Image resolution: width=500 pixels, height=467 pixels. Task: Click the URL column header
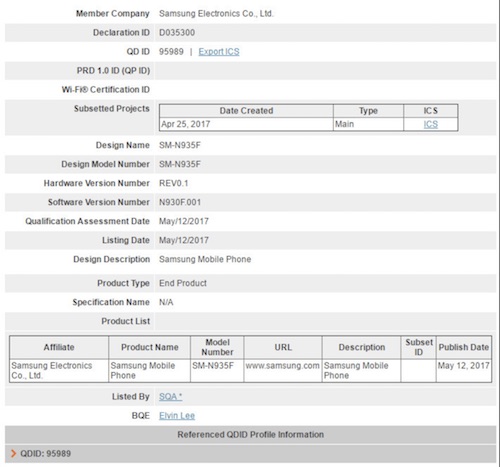point(283,347)
